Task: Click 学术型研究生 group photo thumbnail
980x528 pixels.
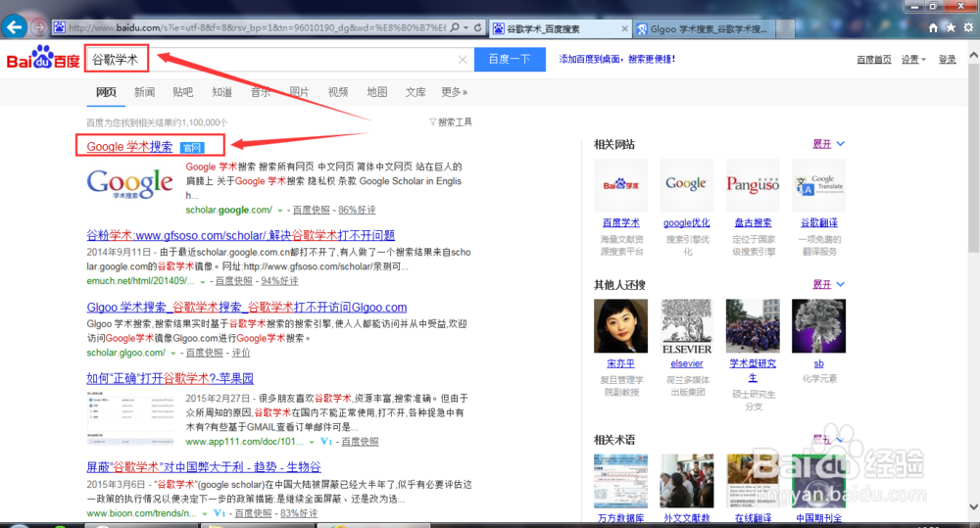Action: [x=753, y=325]
